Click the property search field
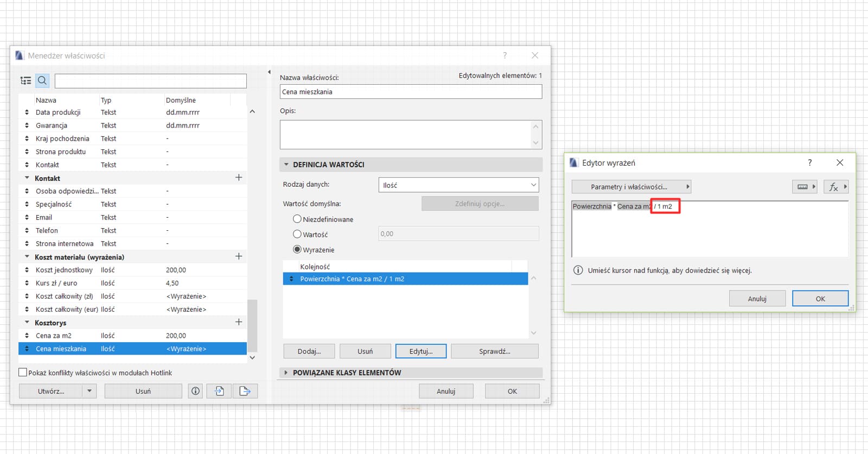Viewport: 868px width, 454px height. pyautogui.click(x=151, y=81)
